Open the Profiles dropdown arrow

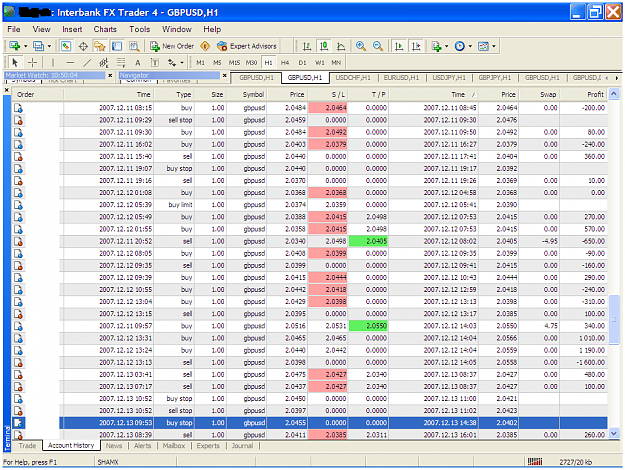pyautogui.click(x=49, y=46)
